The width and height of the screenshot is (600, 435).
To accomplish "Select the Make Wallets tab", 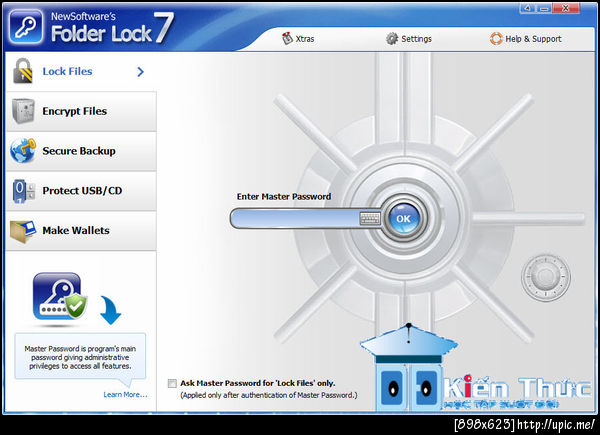I will 81,231.
